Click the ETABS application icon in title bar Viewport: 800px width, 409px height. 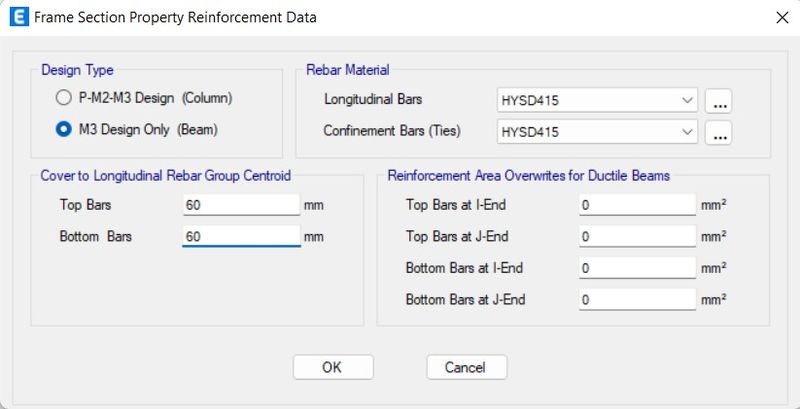click(19, 17)
